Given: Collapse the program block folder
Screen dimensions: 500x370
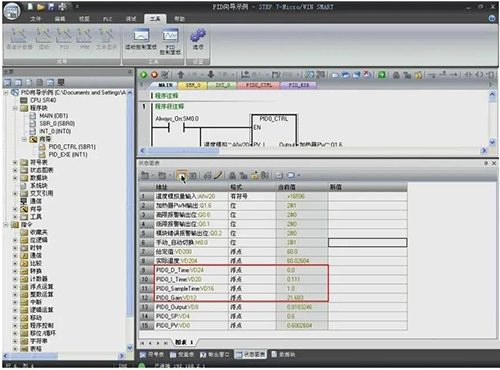Looking at the screenshot, I should 15,108.
